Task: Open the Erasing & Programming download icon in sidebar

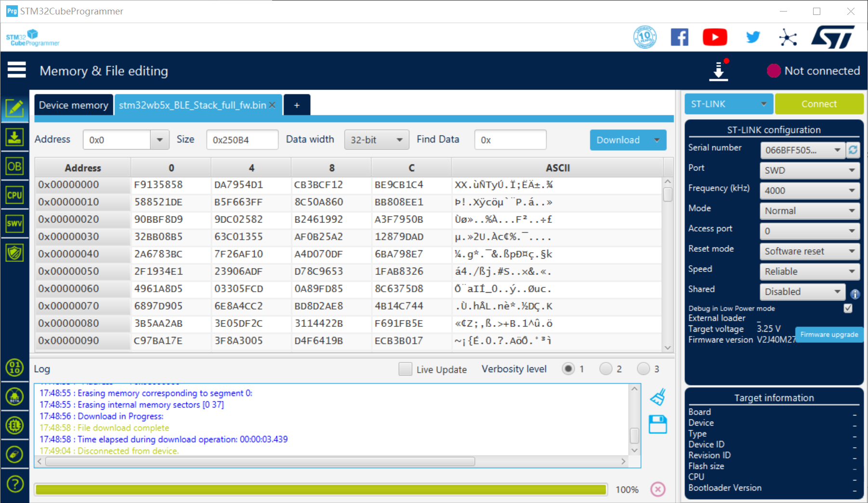Action: click(14, 138)
